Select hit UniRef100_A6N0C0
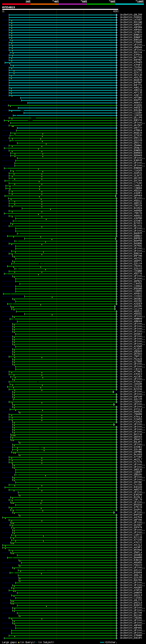146x644 pixels. 131,103
